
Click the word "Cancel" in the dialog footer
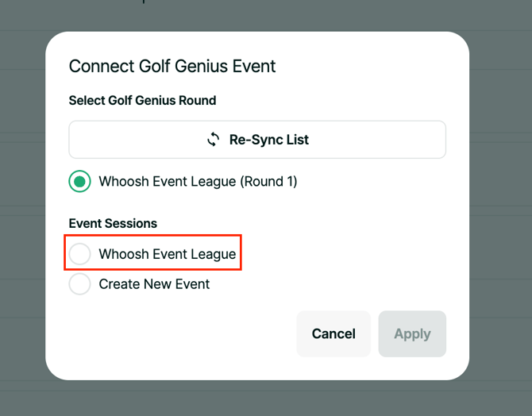[x=333, y=333]
